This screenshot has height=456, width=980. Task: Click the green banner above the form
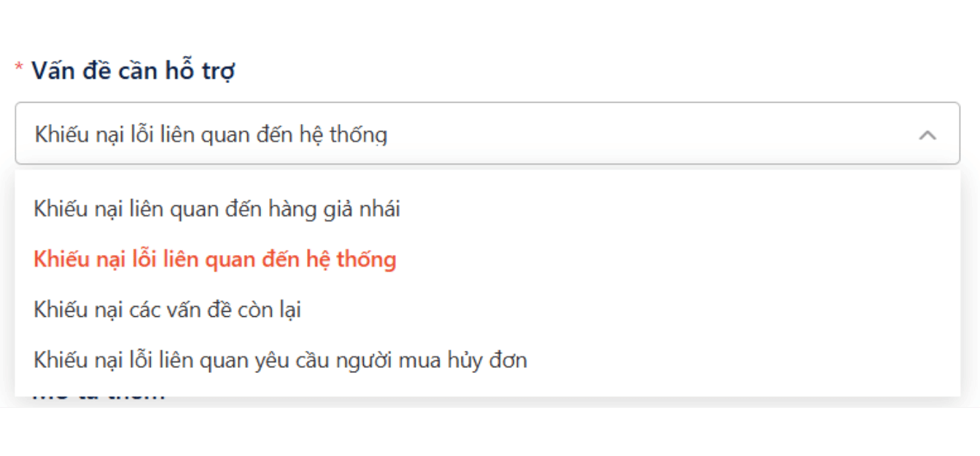(x=490, y=23)
